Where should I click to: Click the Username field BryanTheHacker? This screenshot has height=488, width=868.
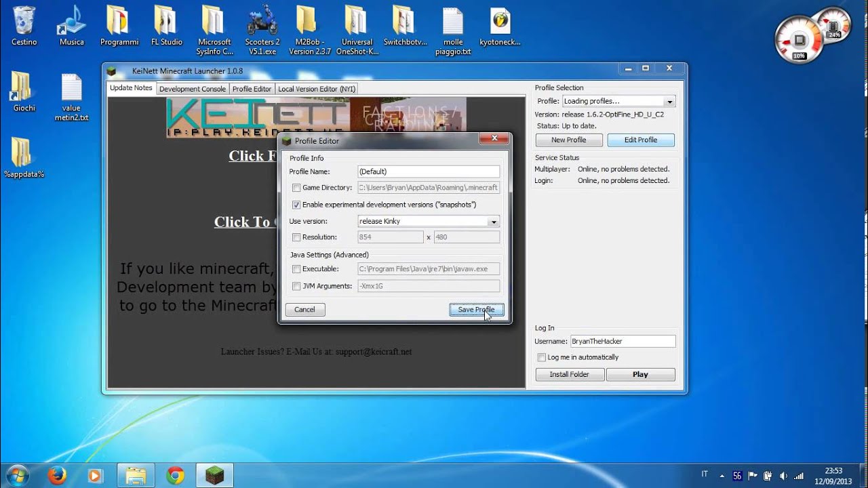pyautogui.click(x=623, y=342)
